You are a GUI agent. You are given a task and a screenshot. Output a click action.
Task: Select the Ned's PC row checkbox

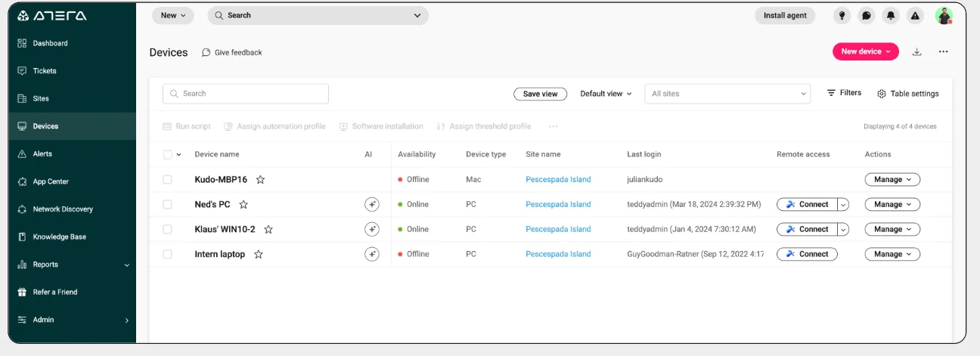[x=168, y=205]
